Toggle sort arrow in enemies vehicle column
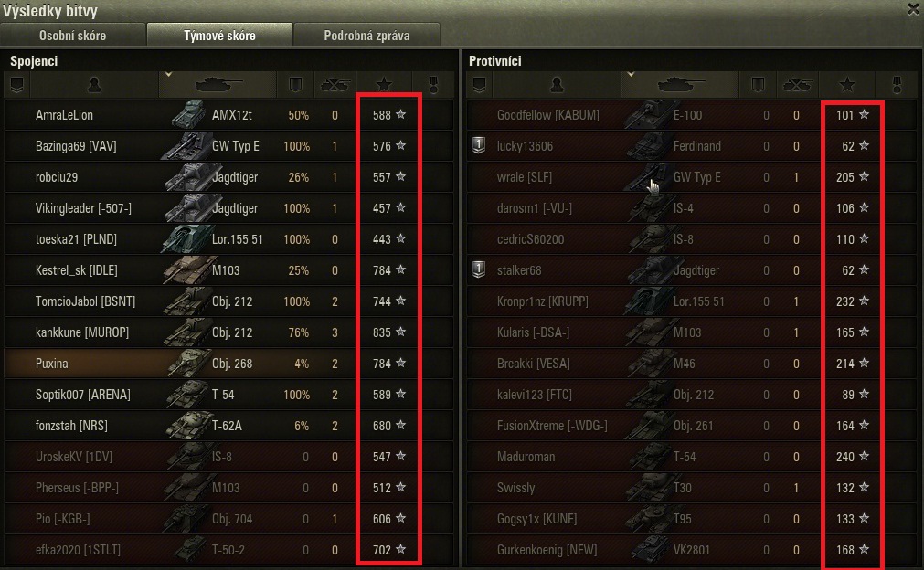The image size is (924, 570). tap(631, 75)
